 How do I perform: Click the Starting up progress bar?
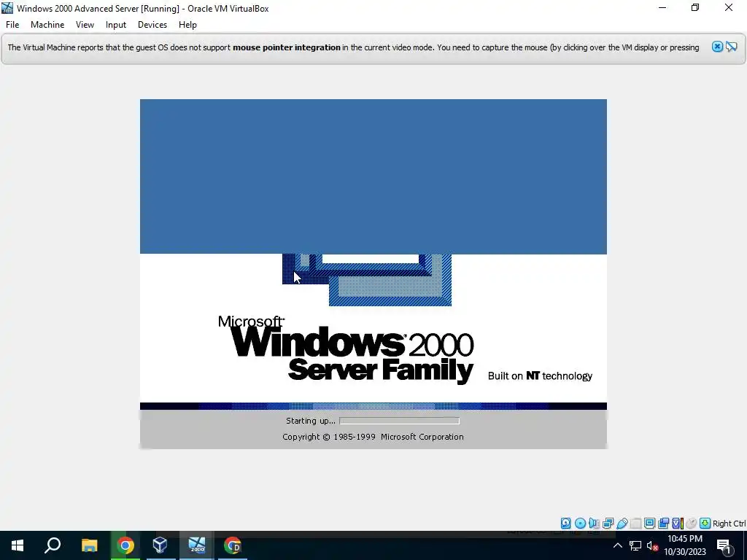(399, 421)
